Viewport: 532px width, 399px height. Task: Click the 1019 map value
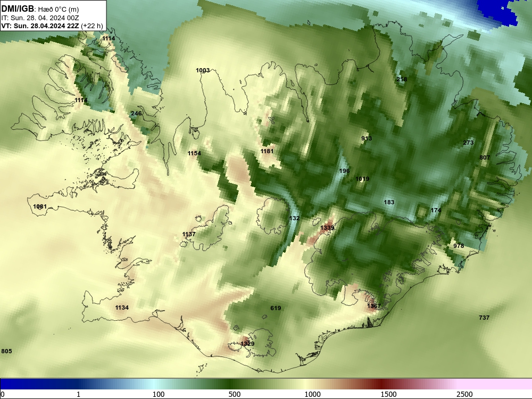coord(362,179)
